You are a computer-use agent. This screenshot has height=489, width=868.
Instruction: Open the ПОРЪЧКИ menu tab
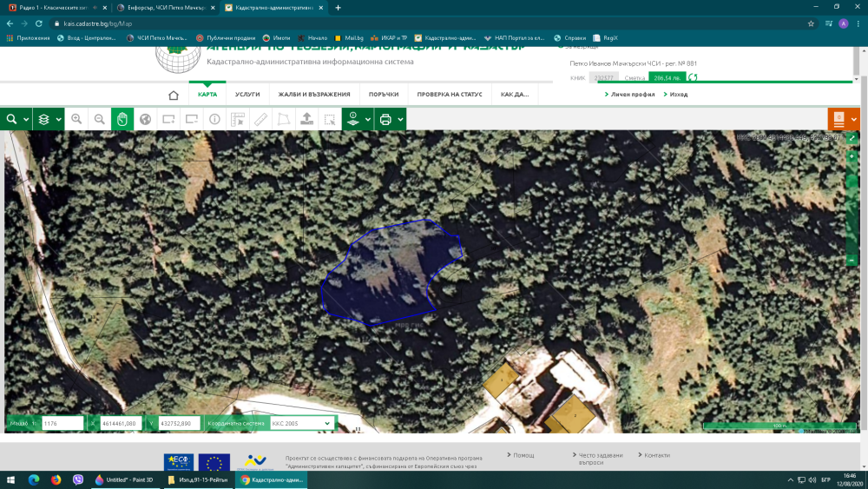click(383, 94)
